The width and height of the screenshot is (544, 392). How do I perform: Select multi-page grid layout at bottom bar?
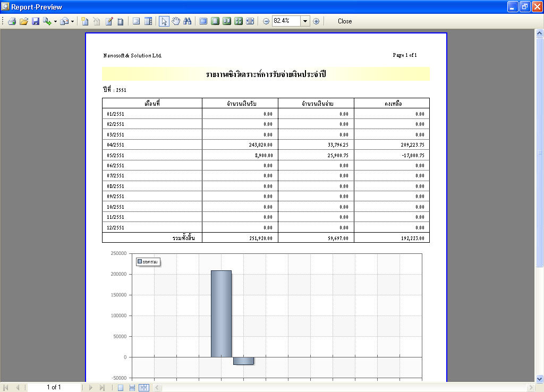point(143,388)
